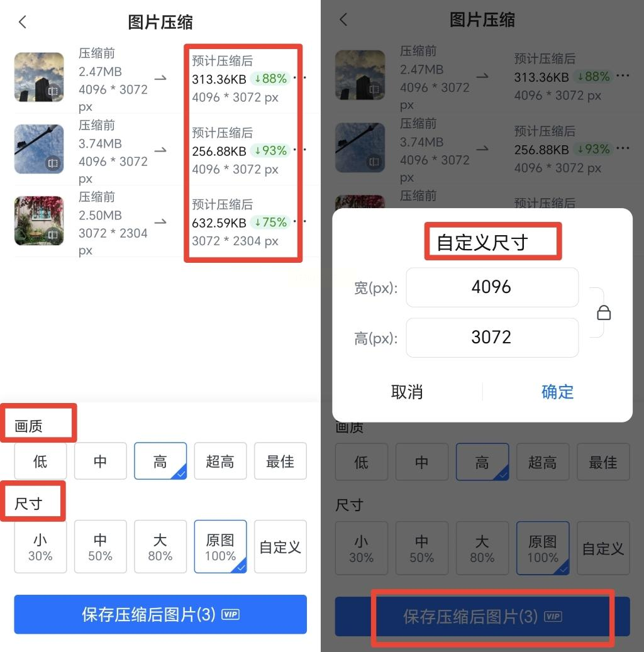
Task: Open more options for 313.36KB image
Action: pyautogui.click(x=301, y=78)
